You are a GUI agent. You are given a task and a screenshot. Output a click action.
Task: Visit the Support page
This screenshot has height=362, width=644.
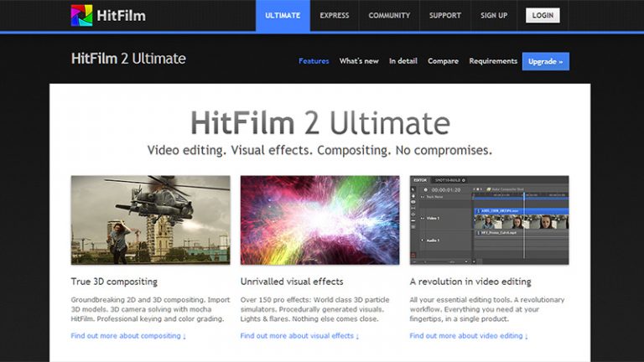coord(444,15)
